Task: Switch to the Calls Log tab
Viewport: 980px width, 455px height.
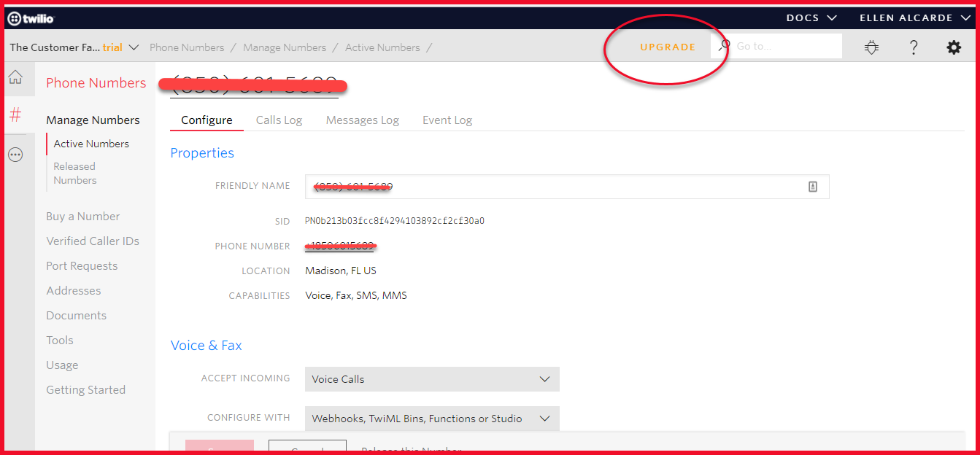Action: pyautogui.click(x=279, y=120)
